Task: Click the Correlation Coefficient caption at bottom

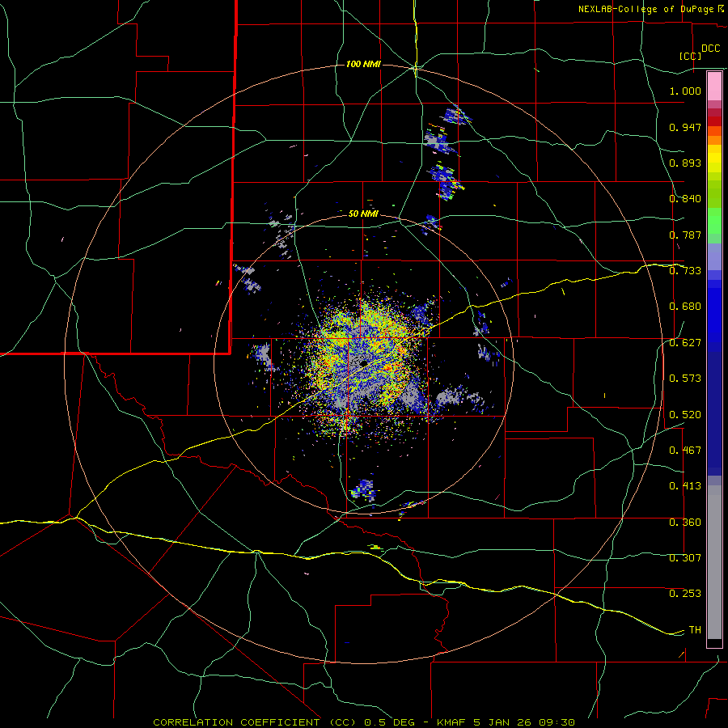Action: pos(364,722)
